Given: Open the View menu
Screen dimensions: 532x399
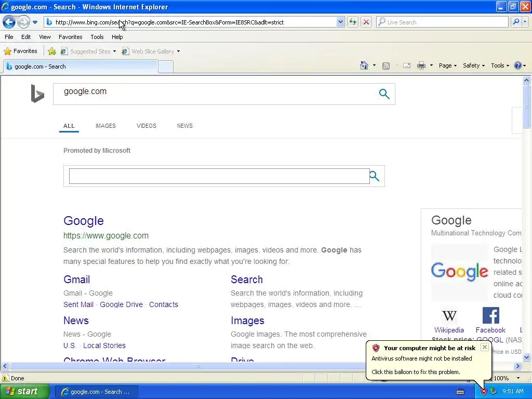Looking at the screenshot, I should [x=45, y=37].
